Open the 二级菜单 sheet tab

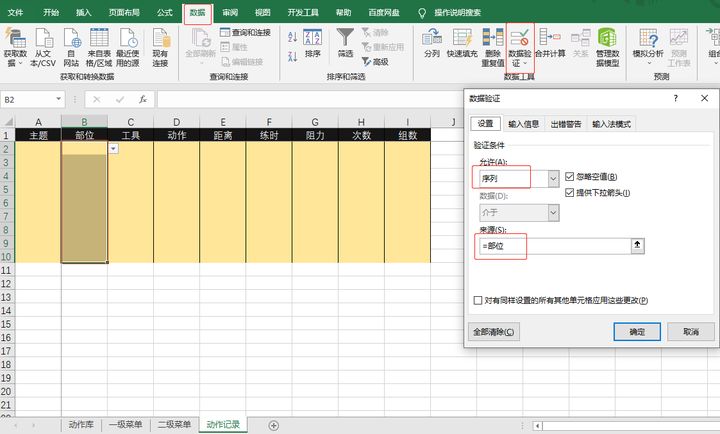174,424
